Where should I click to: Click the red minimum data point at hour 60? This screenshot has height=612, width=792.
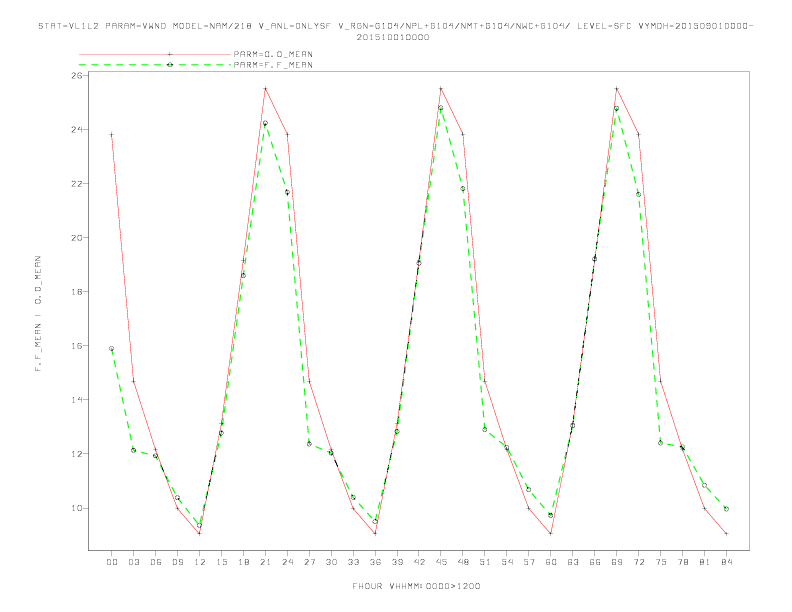(551, 533)
